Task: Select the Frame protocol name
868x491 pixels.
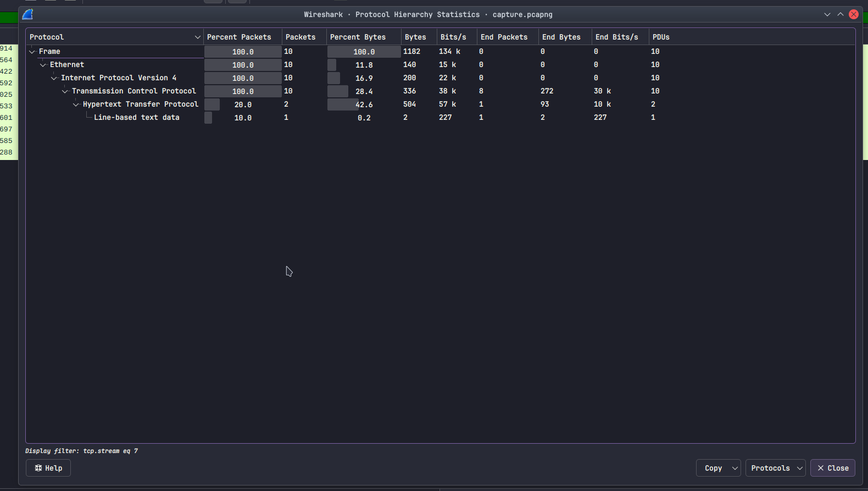Action: (x=49, y=52)
